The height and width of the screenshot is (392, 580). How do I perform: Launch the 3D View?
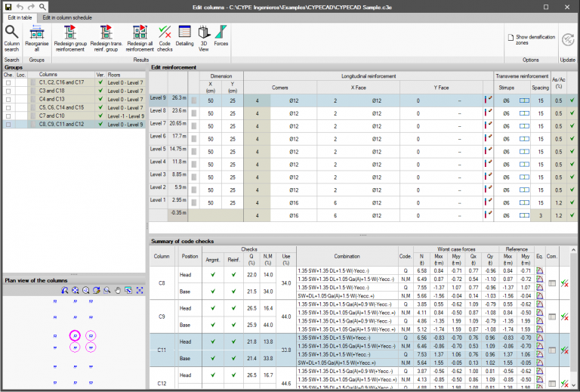(204, 39)
